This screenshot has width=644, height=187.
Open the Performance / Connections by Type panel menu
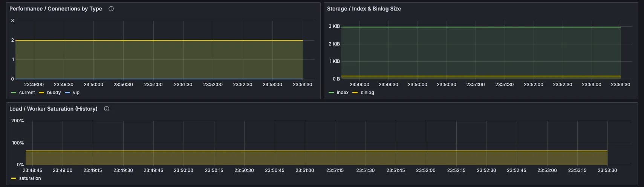click(56, 9)
